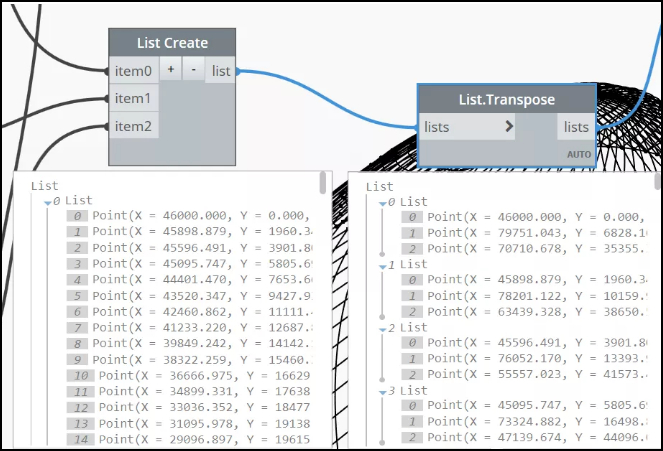Viewport: 663px width, 451px height.
Task: Select point X = 76052.170 in Transpose preview
Action: tap(524, 358)
